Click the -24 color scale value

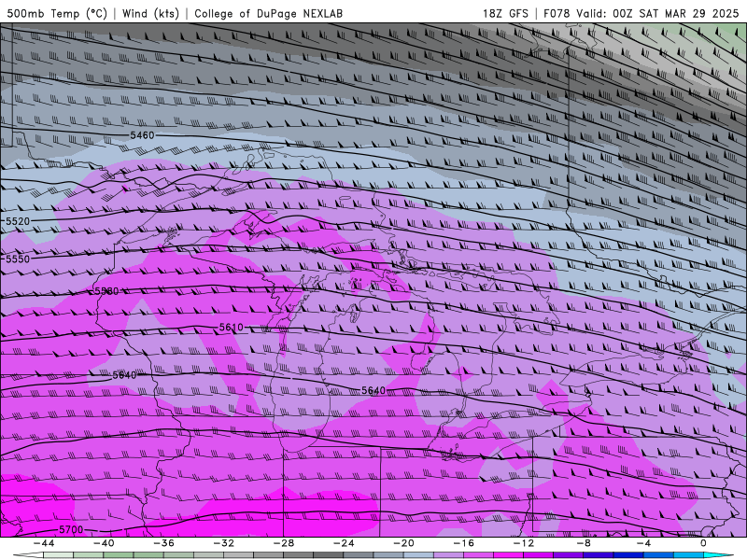344,543
